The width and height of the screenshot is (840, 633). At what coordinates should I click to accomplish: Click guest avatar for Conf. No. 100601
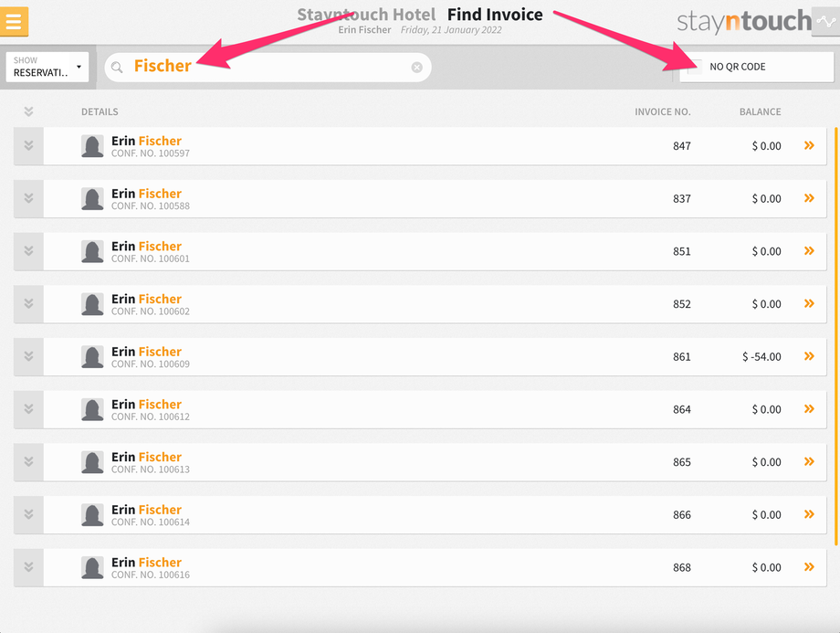pos(92,251)
